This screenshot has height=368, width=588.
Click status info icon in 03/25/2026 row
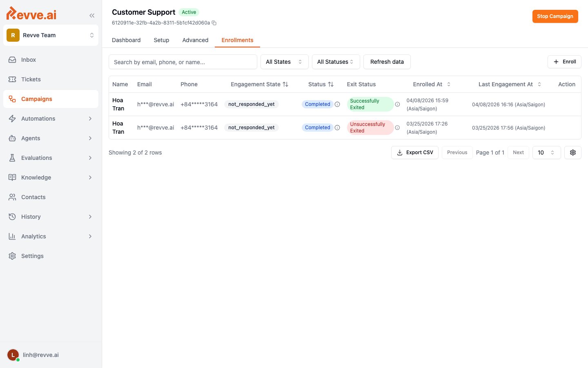(x=337, y=128)
